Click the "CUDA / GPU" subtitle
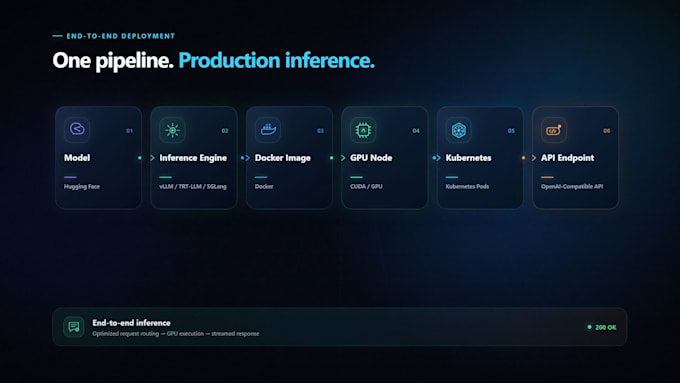Viewport: 680px width, 383px height. tap(366, 187)
